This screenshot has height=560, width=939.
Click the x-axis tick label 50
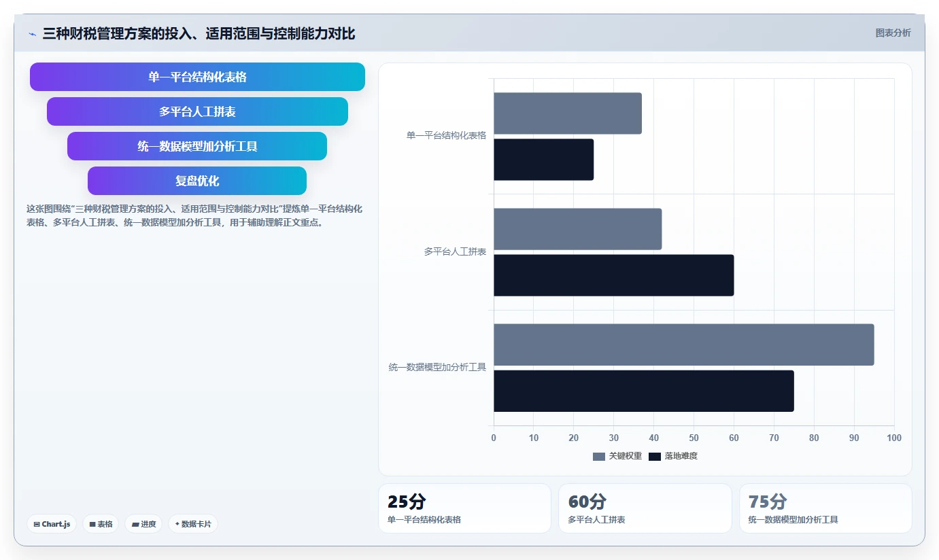tap(694, 438)
